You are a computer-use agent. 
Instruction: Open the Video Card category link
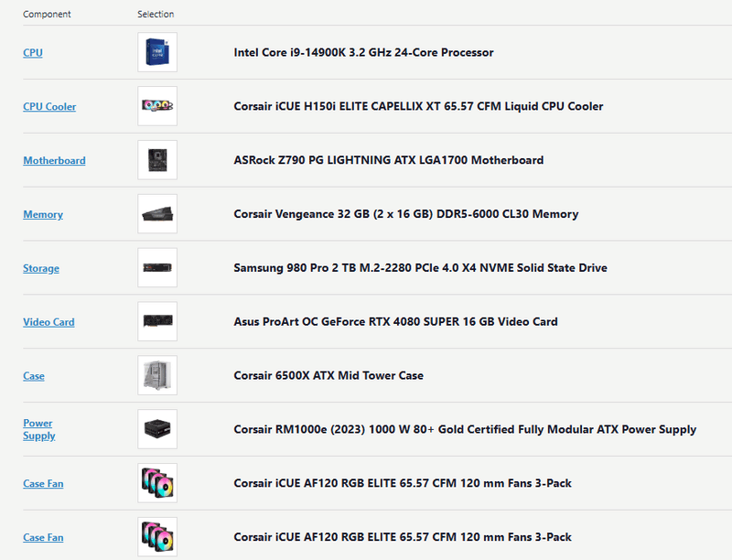(48, 322)
